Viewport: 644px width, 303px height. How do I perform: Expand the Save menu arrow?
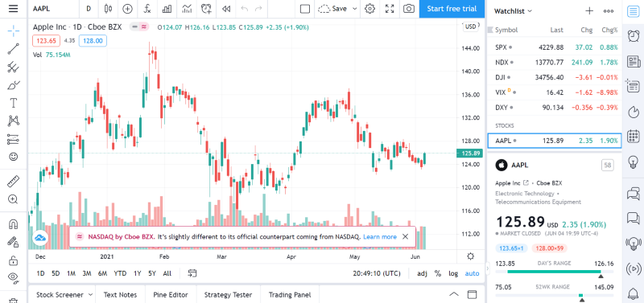tap(354, 9)
